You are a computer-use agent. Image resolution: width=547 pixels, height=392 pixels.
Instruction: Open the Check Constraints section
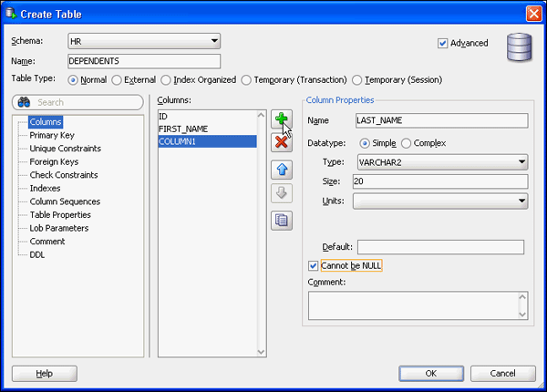point(64,175)
